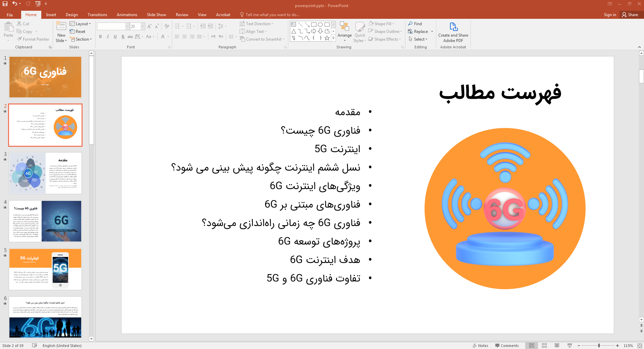This screenshot has height=349, width=644.
Task: Select slide 4 thumbnail
Action: click(45, 221)
